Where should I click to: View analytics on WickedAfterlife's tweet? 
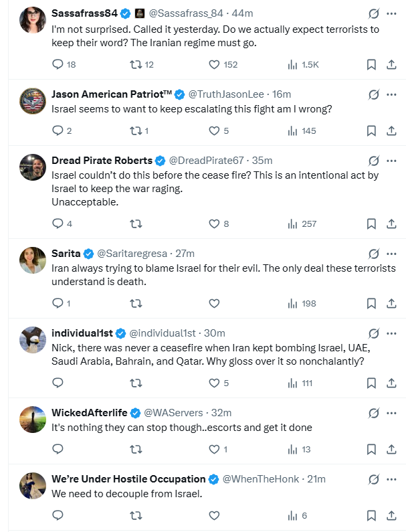coord(292,450)
